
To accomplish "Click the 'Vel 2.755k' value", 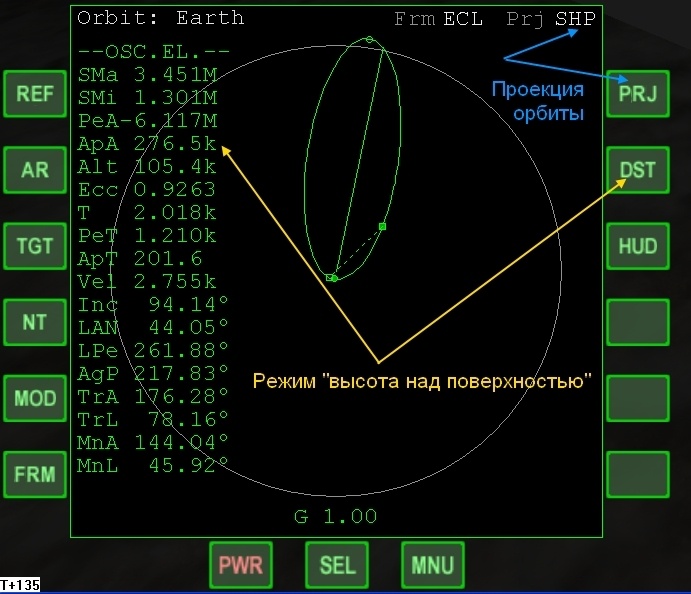I will [x=147, y=282].
